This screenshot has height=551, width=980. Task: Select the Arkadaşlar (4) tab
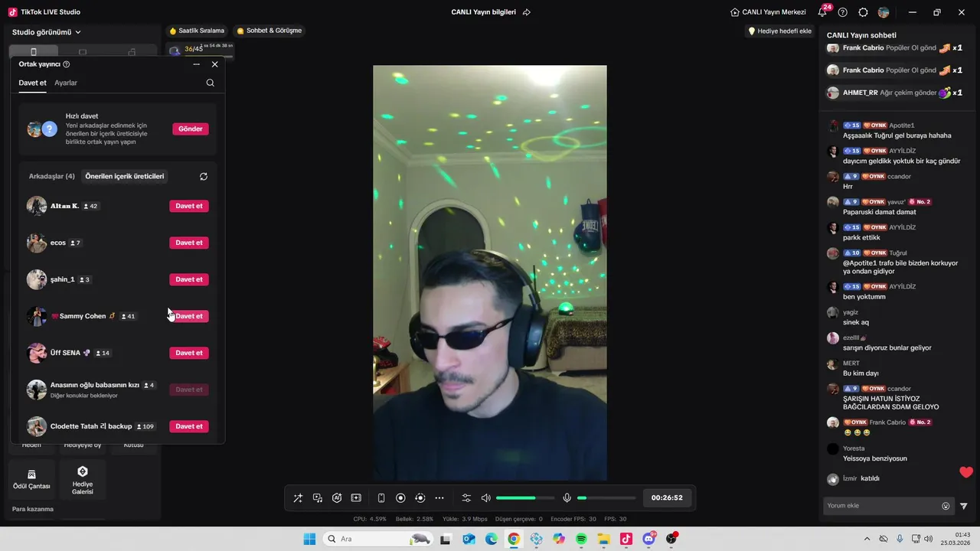coord(52,176)
